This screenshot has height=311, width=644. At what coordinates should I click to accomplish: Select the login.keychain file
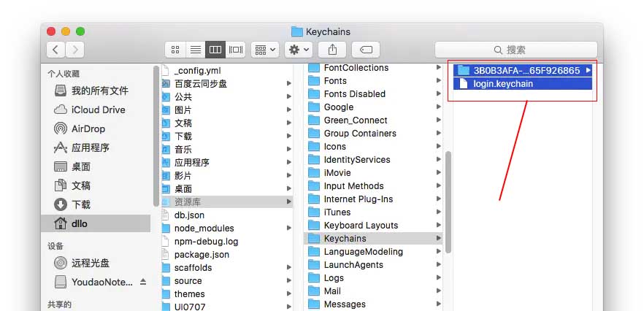click(523, 84)
